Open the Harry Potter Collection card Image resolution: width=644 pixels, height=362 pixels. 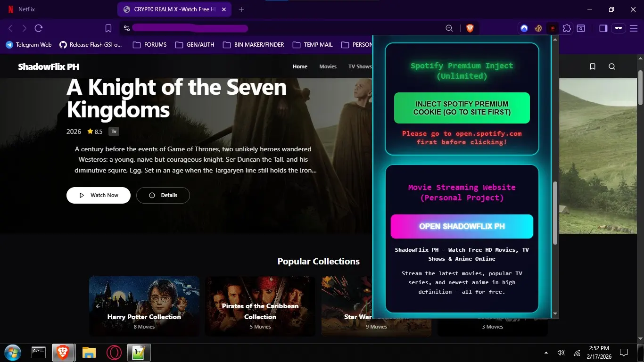point(144,306)
